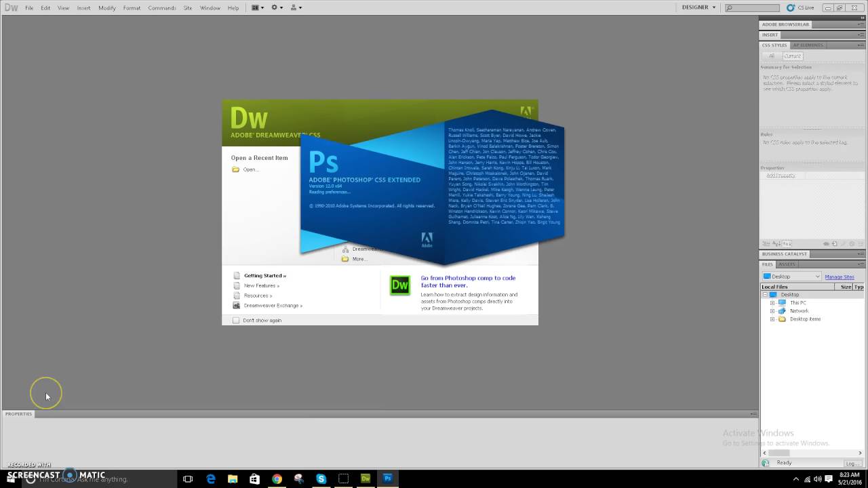Image resolution: width=868 pixels, height=488 pixels.
Task: Click the Resources link
Action: tap(258, 296)
